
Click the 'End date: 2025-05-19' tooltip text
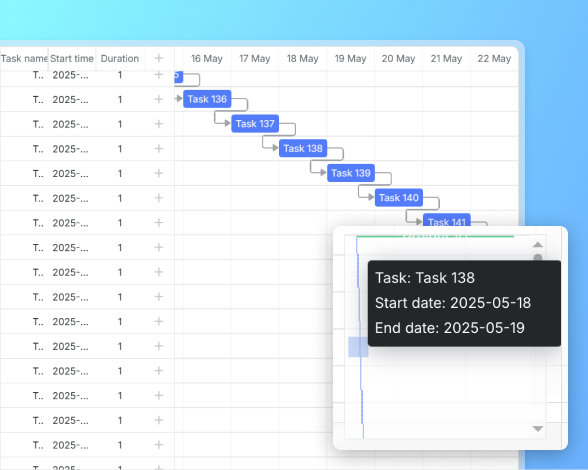(450, 328)
